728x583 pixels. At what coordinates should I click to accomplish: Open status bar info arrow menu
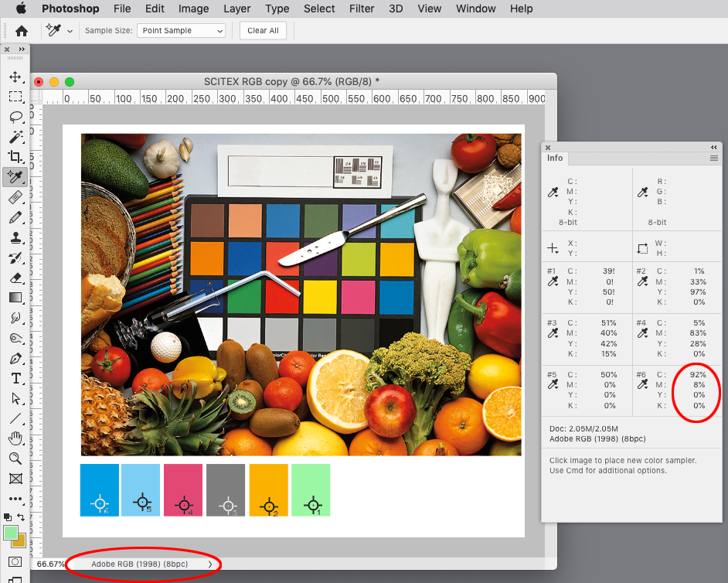click(210, 564)
